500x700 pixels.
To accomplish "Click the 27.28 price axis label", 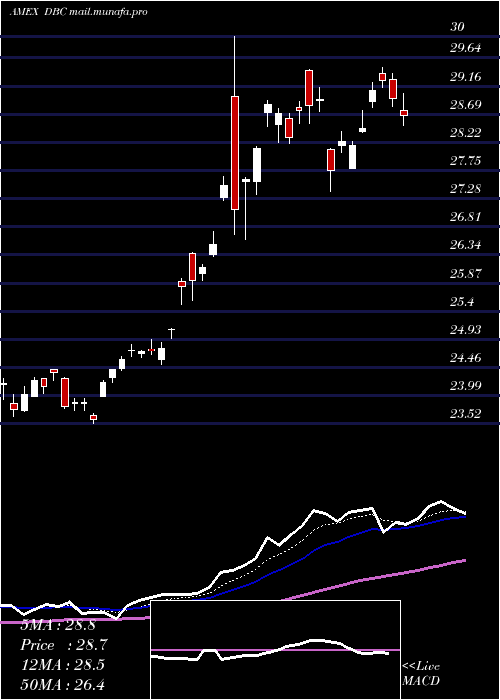I will point(466,189).
